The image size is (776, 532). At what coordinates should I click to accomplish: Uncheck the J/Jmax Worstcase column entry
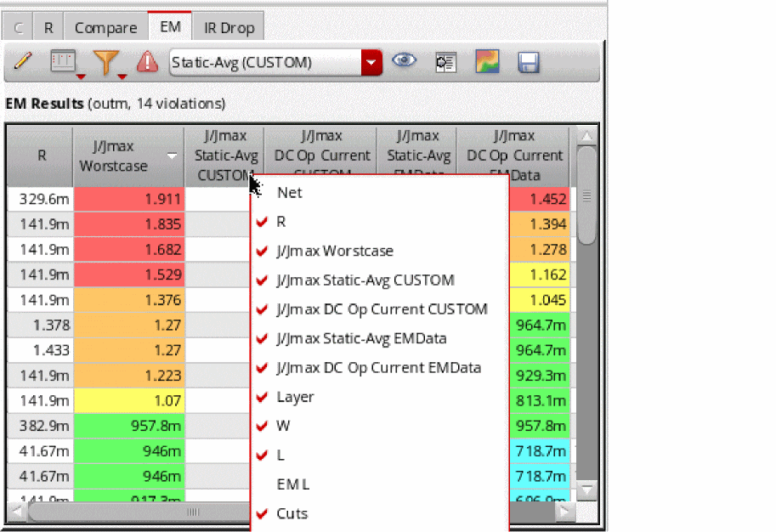pos(334,251)
